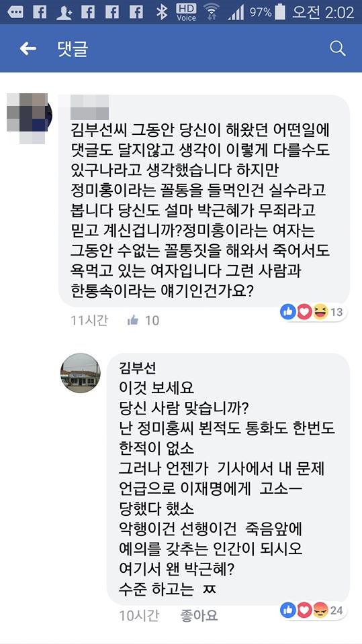Tap the HD Voice status icon
362x644 pixels.
tap(186, 12)
